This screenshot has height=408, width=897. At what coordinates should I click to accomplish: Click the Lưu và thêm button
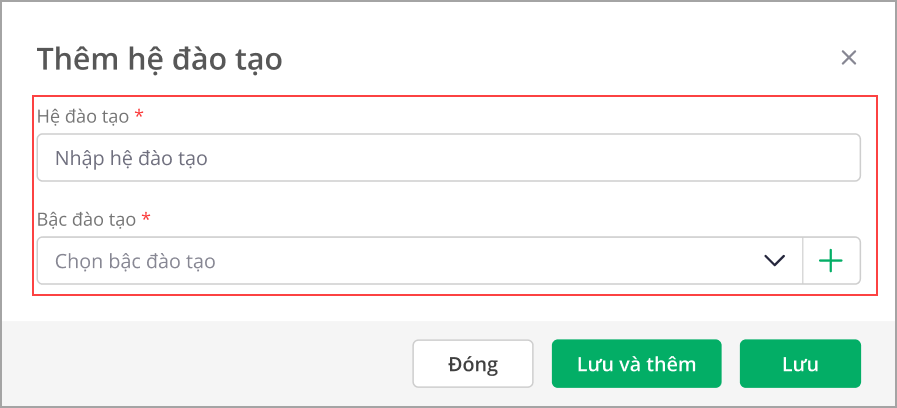point(636,364)
